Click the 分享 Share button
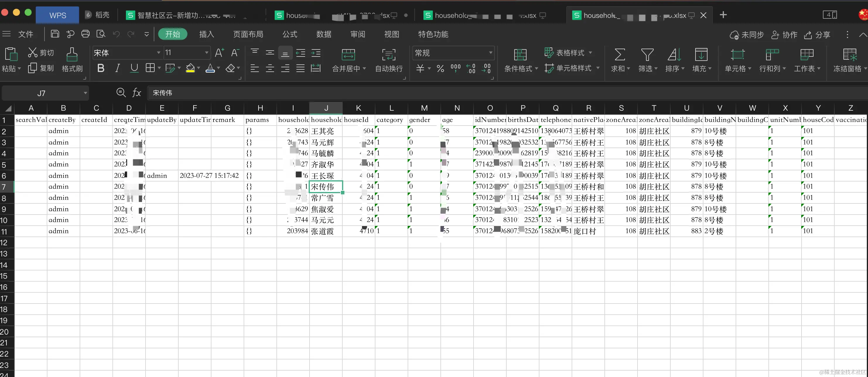The image size is (868, 377). tap(817, 35)
